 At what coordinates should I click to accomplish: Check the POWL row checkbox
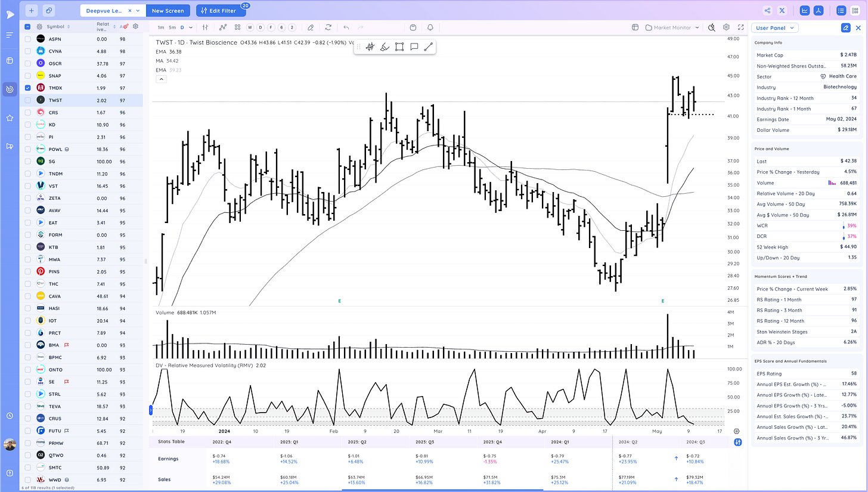coord(27,149)
